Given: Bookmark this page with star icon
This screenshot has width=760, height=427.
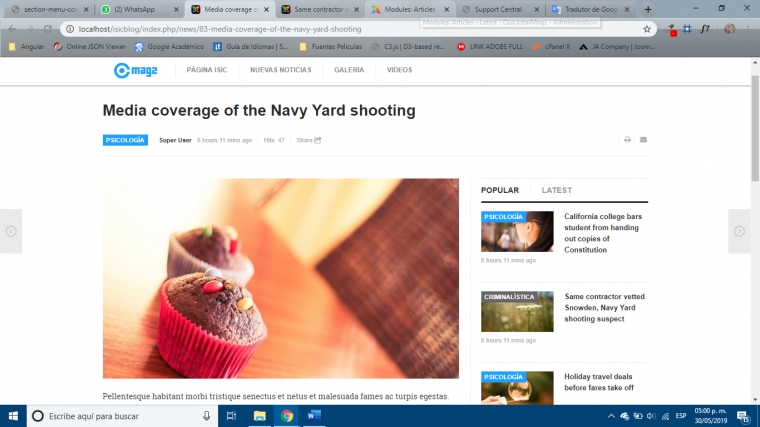Looking at the screenshot, I should [x=647, y=29].
